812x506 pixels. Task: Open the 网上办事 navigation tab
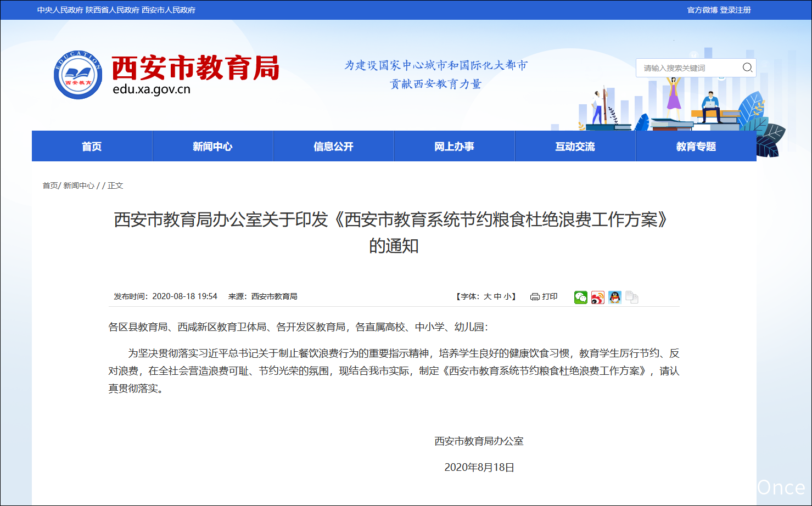point(454,147)
